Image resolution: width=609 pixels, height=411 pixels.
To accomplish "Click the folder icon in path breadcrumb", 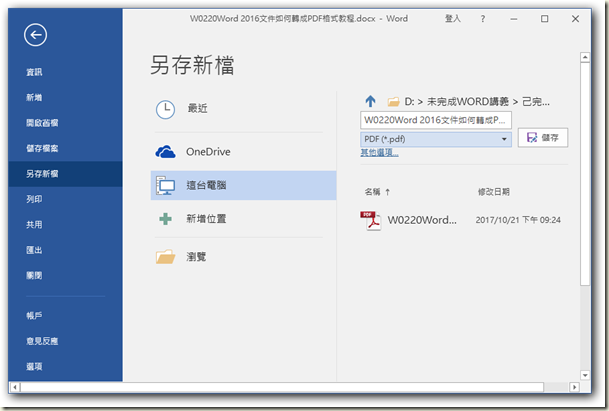I will (393, 102).
